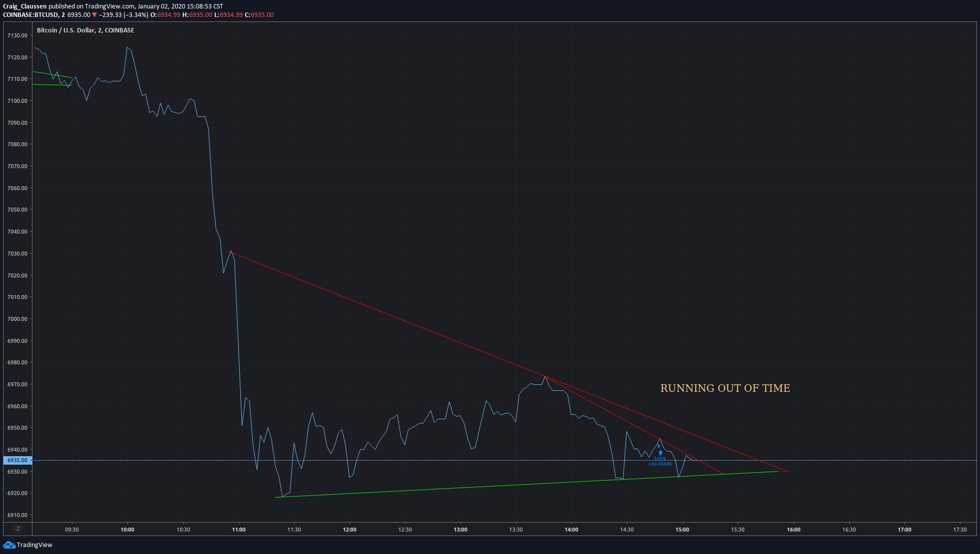Click the 12:00 time axis label
980x554 pixels.
350,530
